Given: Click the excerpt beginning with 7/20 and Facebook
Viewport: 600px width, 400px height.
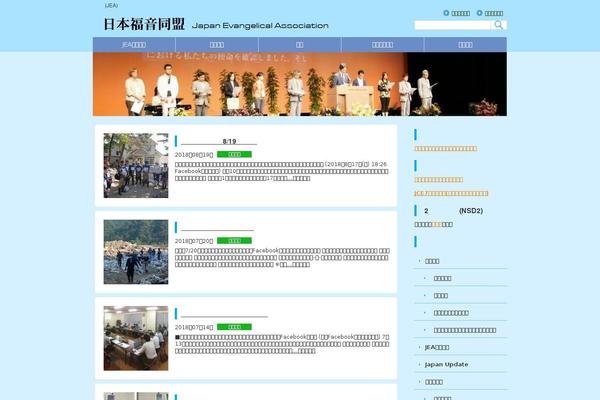Looking at the screenshot, I should click(x=282, y=258).
